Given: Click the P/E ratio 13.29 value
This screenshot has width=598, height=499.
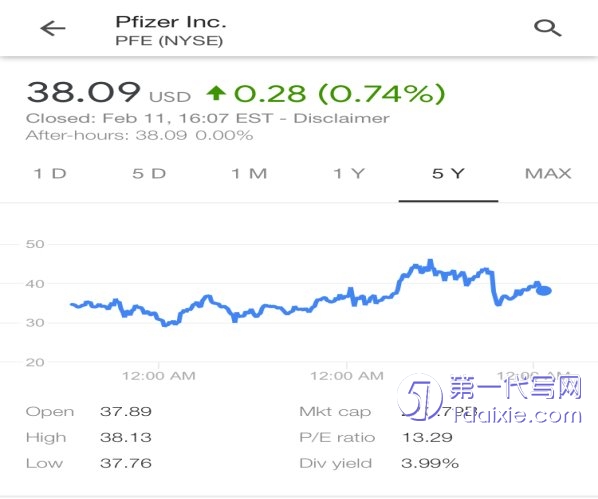Looking at the screenshot, I should tap(427, 437).
